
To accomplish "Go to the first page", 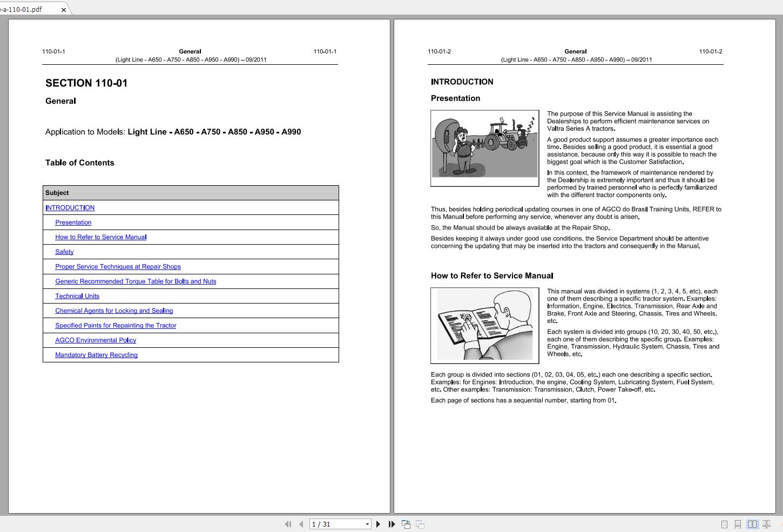I will click(x=288, y=524).
